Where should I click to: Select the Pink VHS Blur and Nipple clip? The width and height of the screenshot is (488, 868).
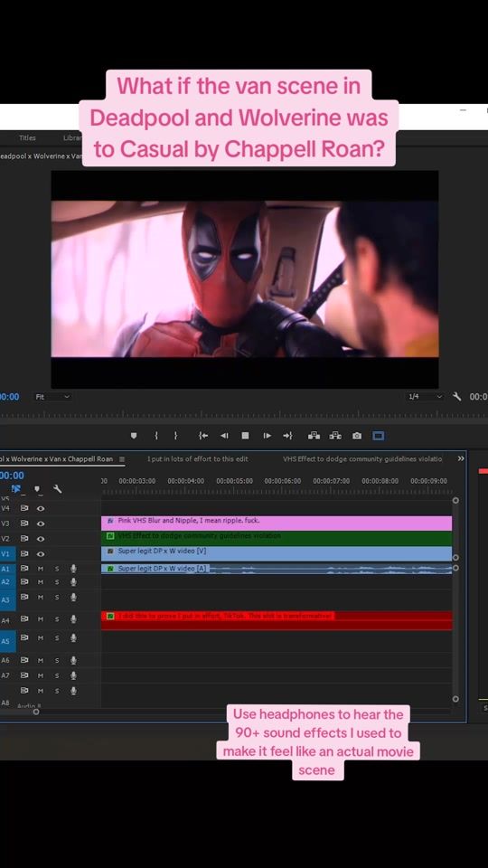click(277, 524)
